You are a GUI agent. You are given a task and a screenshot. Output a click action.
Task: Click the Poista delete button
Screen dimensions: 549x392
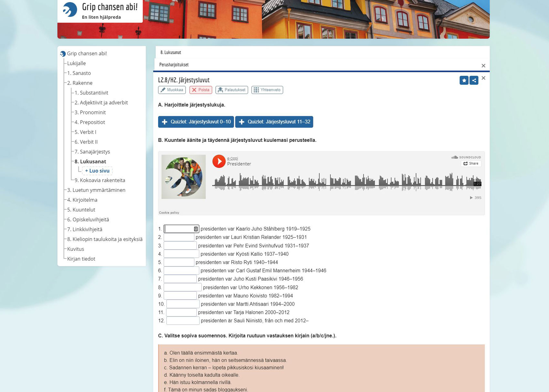201,90
